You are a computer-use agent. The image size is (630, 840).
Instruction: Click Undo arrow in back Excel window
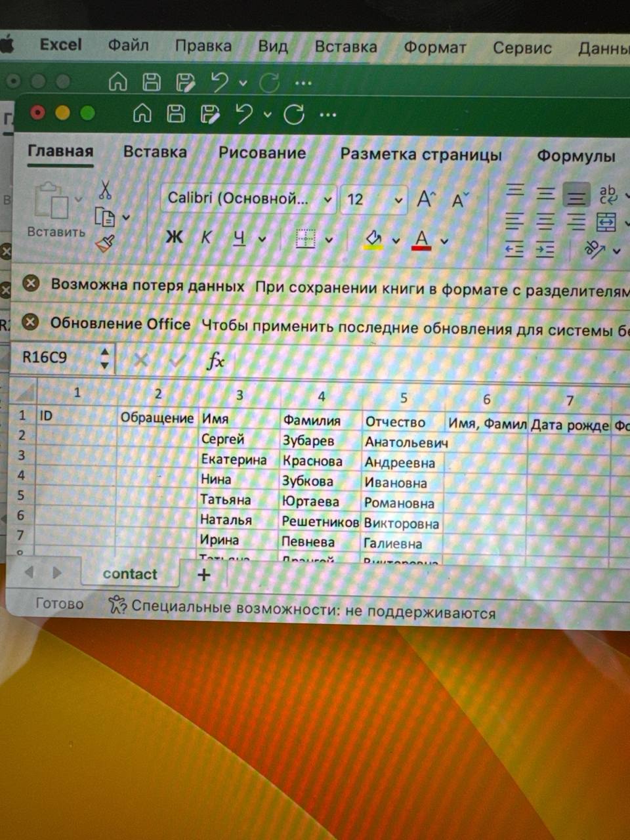click(x=220, y=82)
